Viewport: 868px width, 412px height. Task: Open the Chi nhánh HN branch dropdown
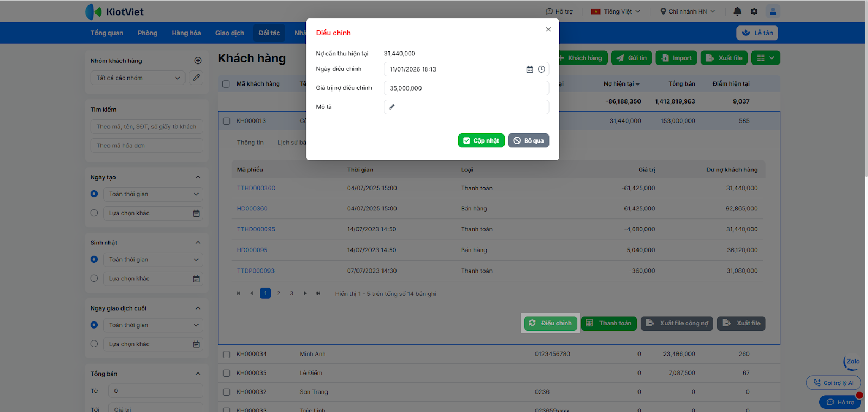point(688,11)
